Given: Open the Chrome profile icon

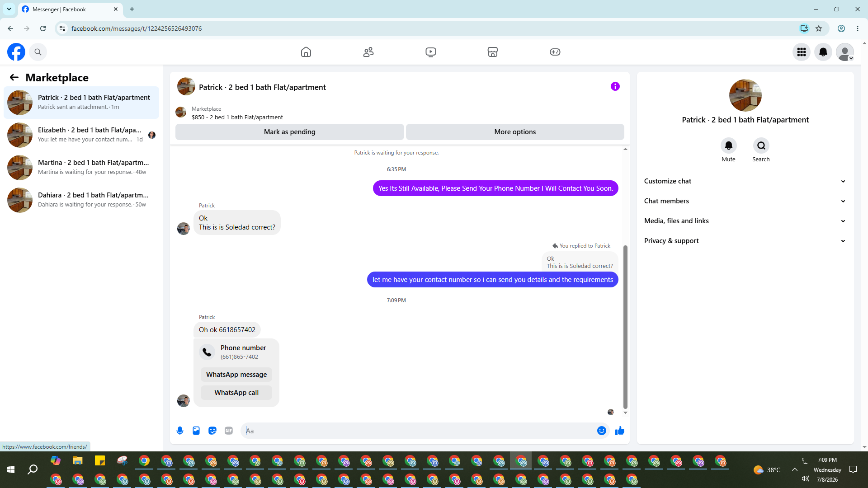Looking at the screenshot, I should click(x=841, y=28).
